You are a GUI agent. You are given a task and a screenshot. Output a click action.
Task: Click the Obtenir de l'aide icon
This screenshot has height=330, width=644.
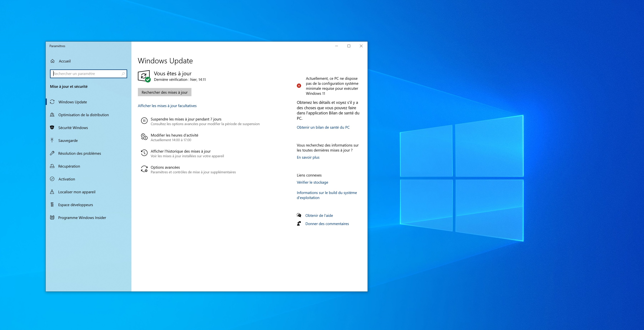click(x=299, y=215)
